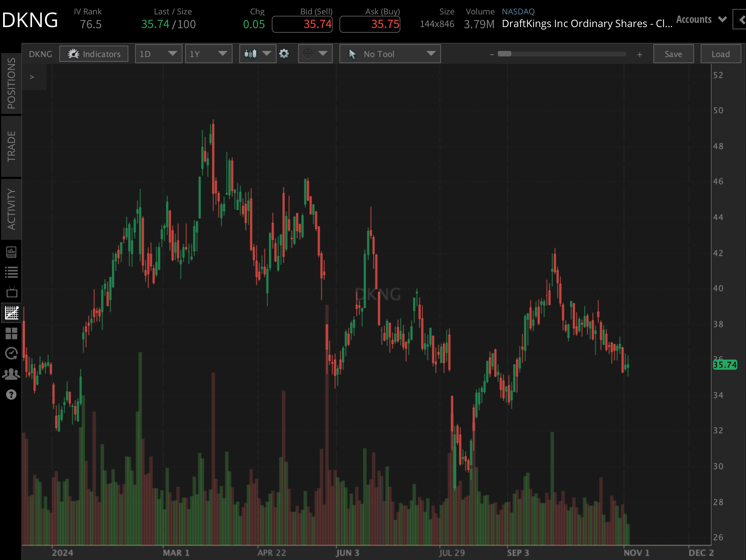Open the 1Y time range dropdown
This screenshot has width=746, height=560.
208,54
